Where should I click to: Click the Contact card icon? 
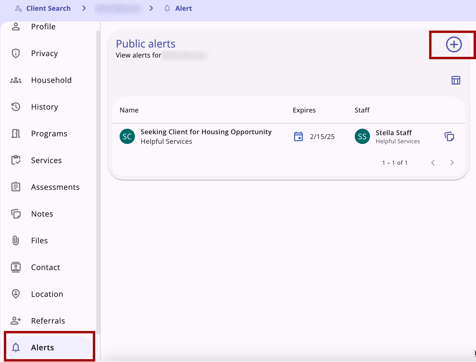pos(16,267)
